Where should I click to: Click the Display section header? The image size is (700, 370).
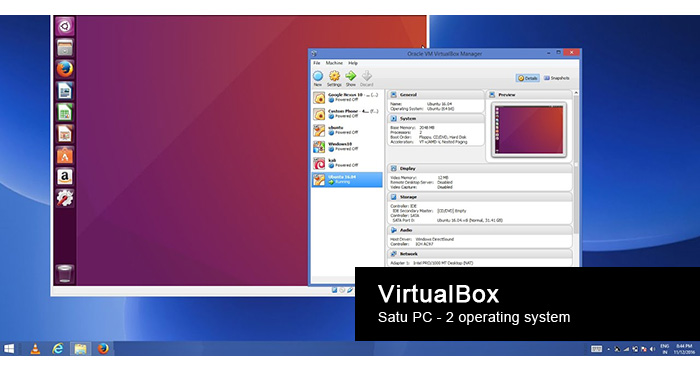pyautogui.click(x=480, y=169)
